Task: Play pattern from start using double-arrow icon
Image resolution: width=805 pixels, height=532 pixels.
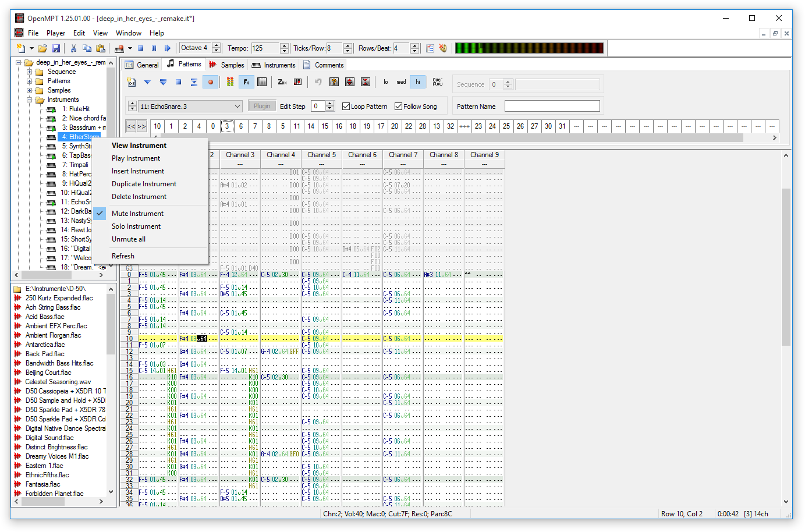Action: (x=163, y=82)
